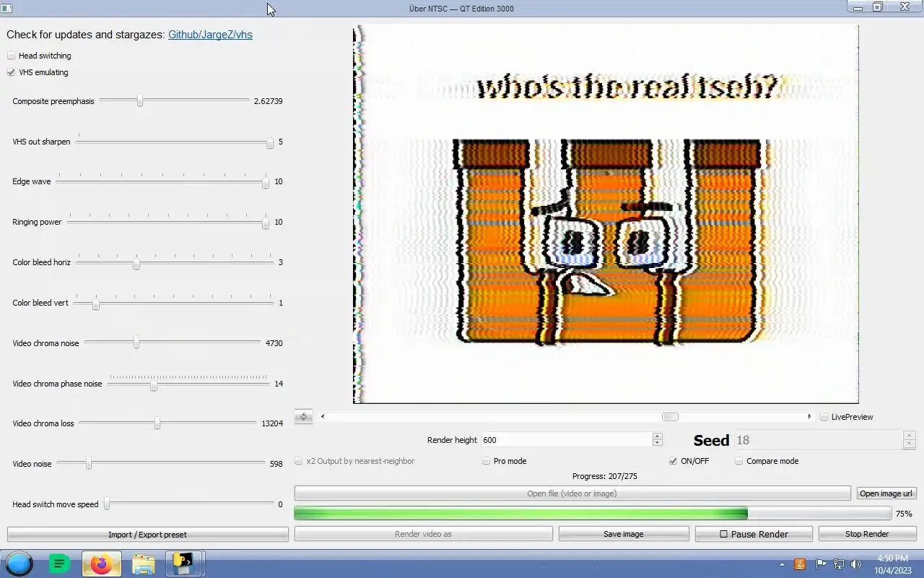Click the Save image button
This screenshot has width=924, height=578.
point(623,534)
